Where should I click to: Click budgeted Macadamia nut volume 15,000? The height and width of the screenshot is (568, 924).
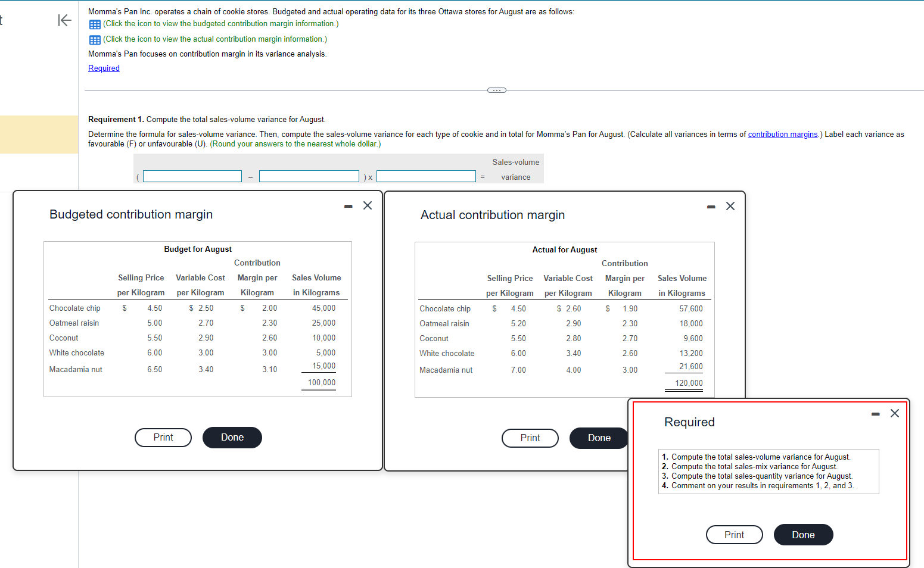(x=324, y=366)
